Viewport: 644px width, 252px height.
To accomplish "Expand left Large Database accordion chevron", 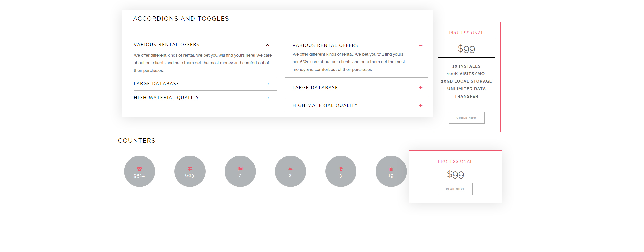I will [268, 84].
